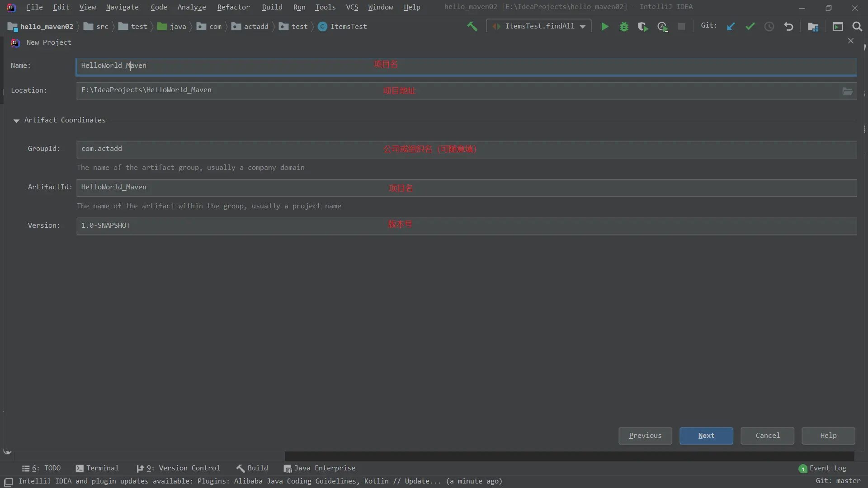The height and width of the screenshot is (488, 868).
Task: Start debugging with the bug icon
Action: [624, 27]
